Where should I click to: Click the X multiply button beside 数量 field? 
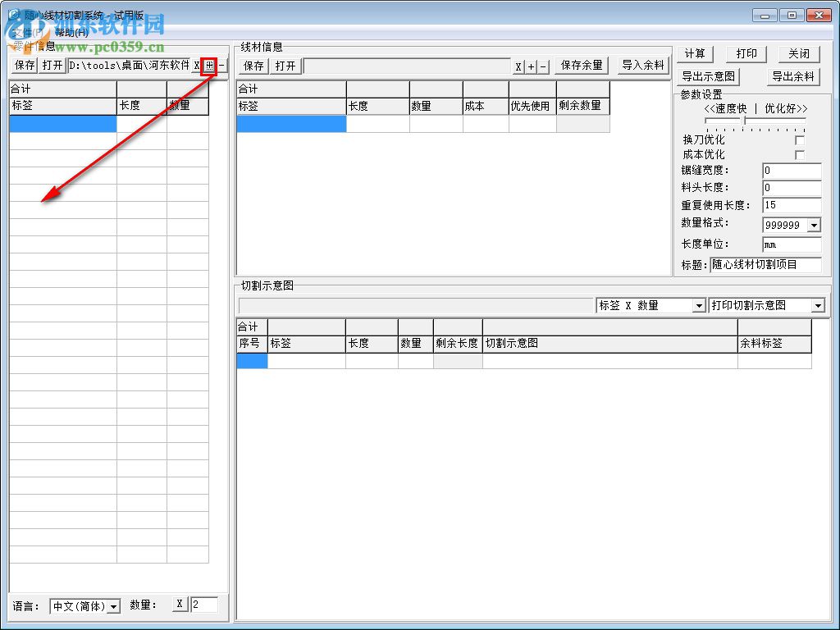click(x=180, y=604)
